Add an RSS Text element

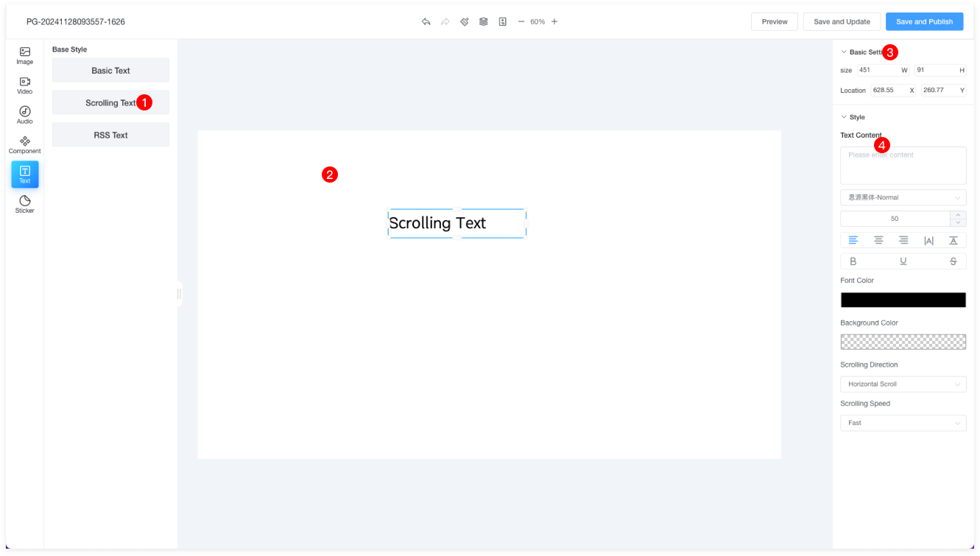[x=110, y=136]
